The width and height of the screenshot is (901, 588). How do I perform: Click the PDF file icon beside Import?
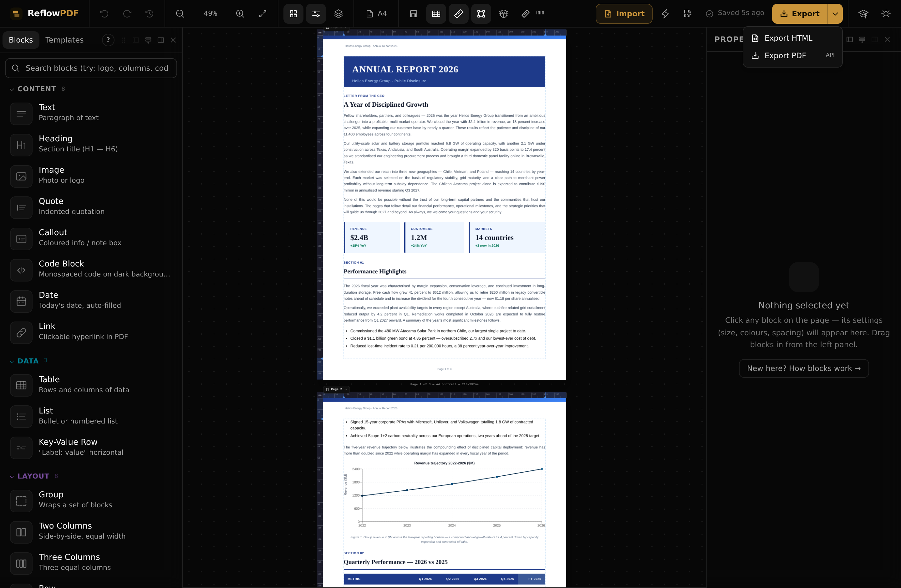coord(688,14)
